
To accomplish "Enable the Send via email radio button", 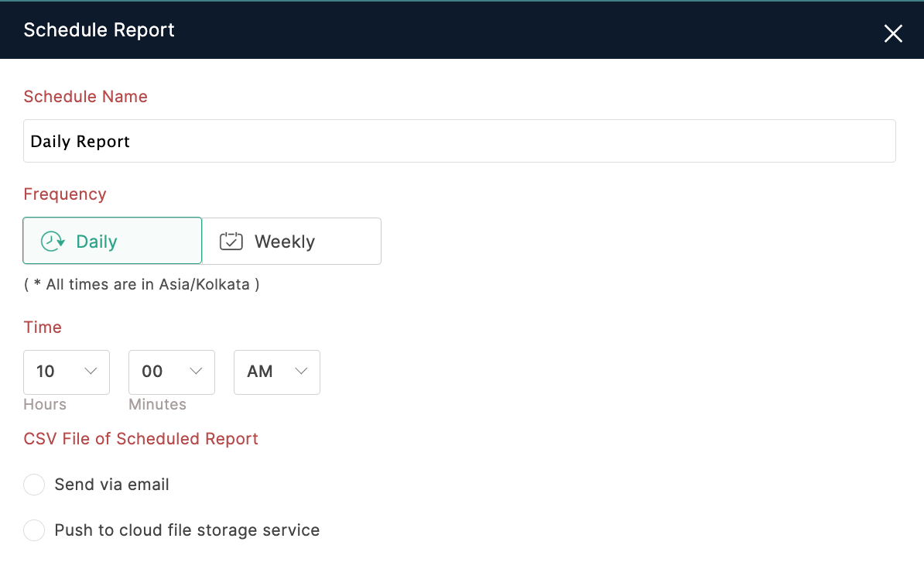I will (34, 485).
